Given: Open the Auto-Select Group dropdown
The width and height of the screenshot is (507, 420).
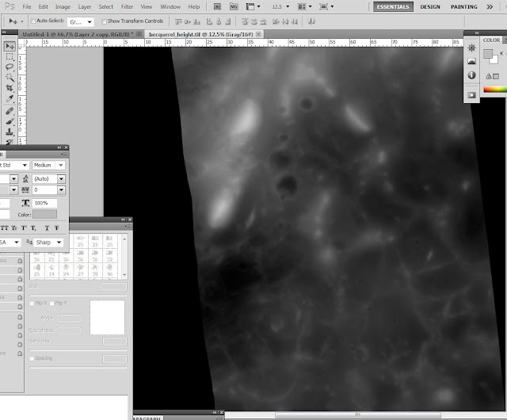Looking at the screenshot, I should click(81, 22).
